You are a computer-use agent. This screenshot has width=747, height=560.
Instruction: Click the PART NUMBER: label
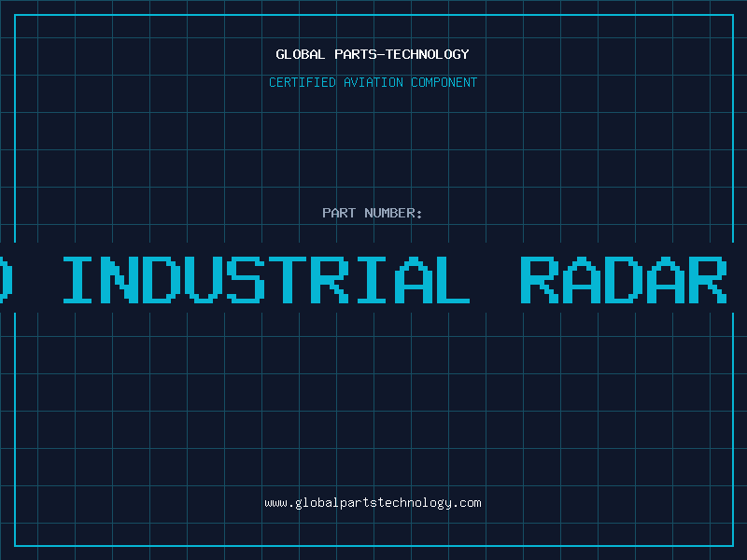point(373,213)
